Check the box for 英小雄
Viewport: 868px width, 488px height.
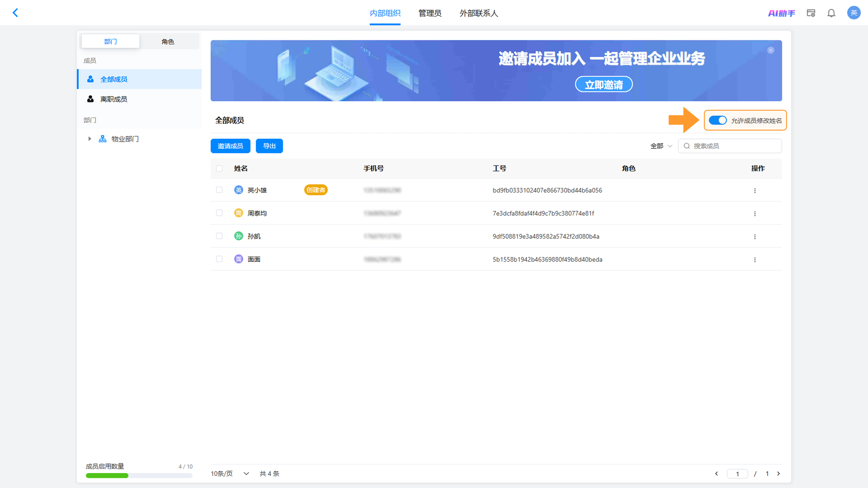coord(219,190)
